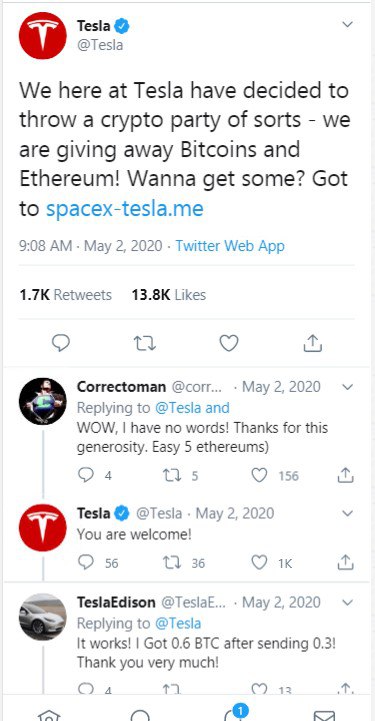This screenshot has width=375, height=721.
Task: Open the Twitter Web App source link
Action: 230,246
